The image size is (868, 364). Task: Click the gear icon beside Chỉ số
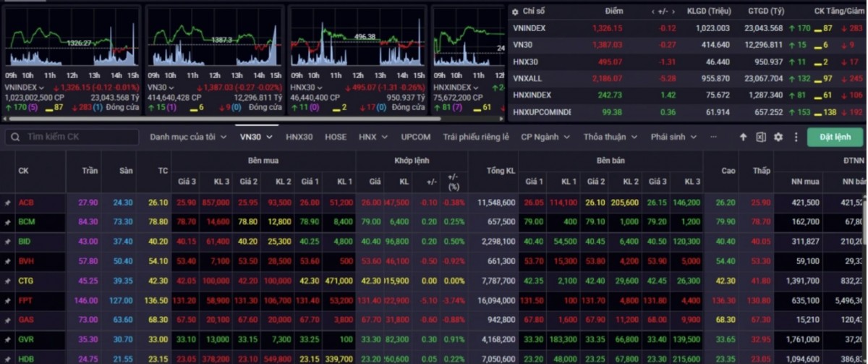[x=515, y=12]
